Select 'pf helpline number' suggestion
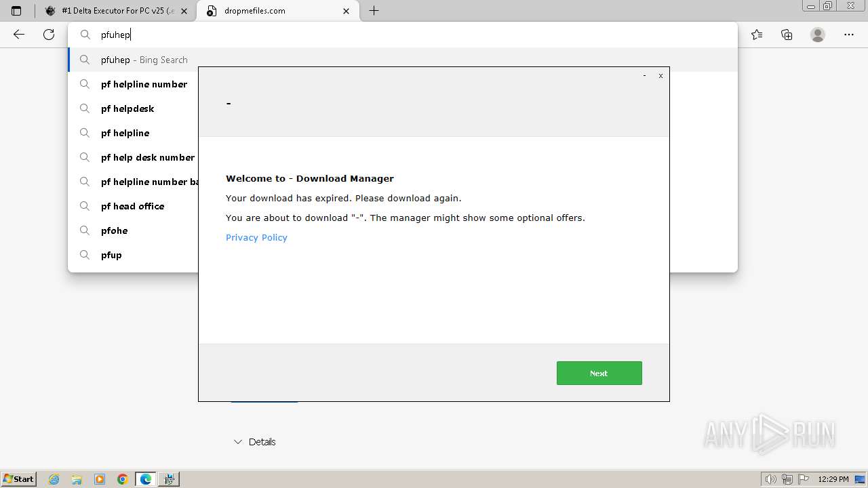This screenshot has height=488, width=868. 144,84
